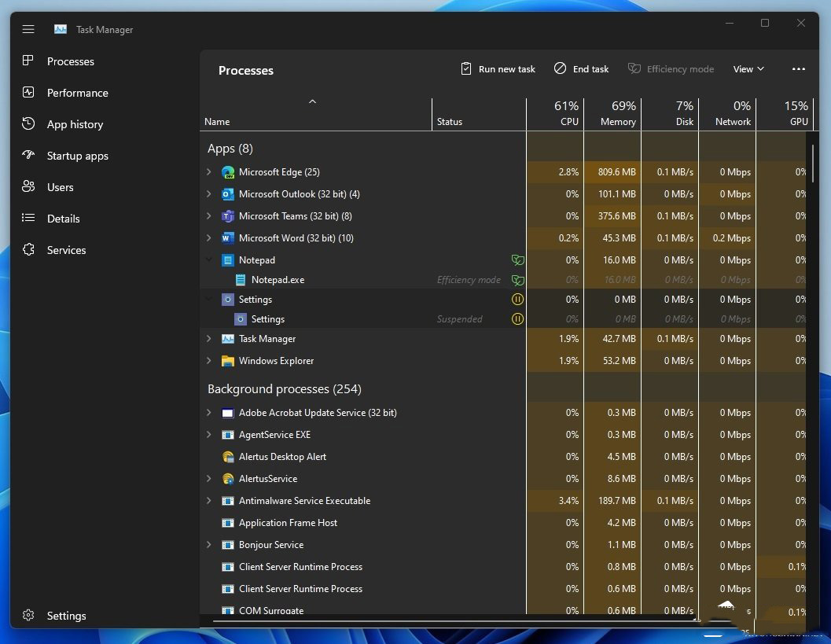Click the Windows Explorer folder icon
The image size is (831, 644).
pos(228,361)
